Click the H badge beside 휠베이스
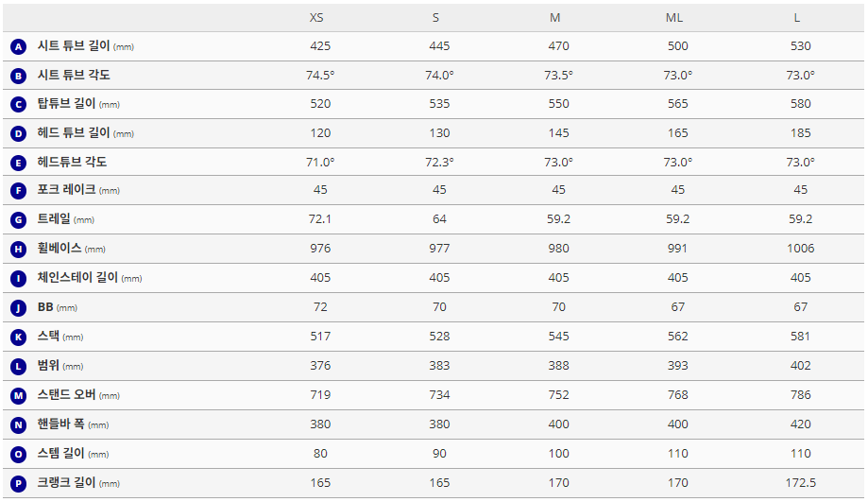The width and height of the screenshot is (868, 502). click(x=19, y=250)
